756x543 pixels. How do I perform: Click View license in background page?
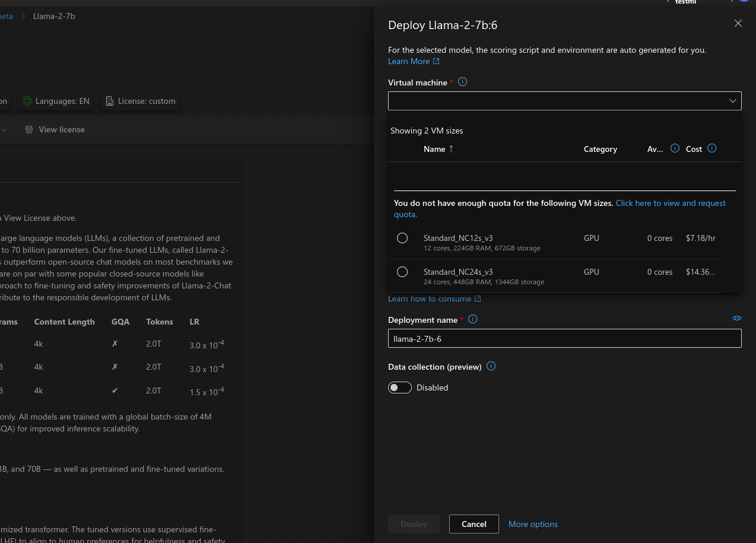pyautogui.click(x=62, y=129)
